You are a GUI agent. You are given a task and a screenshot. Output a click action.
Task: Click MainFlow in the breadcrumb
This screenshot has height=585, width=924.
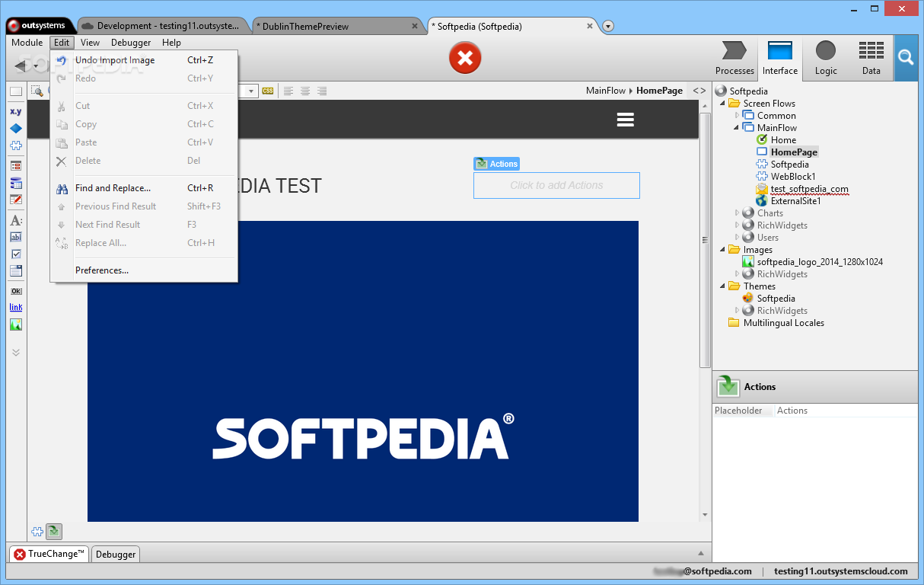[606, 91]
